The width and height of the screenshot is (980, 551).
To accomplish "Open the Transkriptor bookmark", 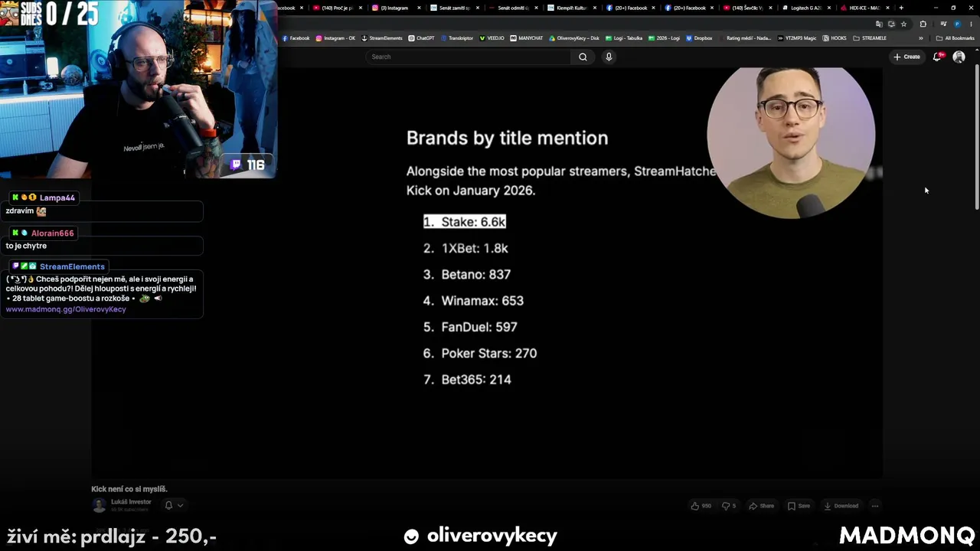I will click(x=457, y=38).
